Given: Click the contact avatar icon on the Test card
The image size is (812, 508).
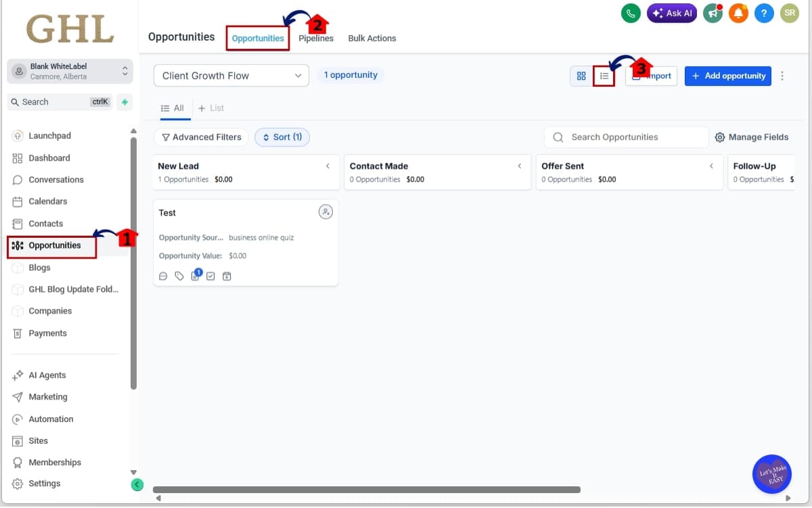Looking at the screenshot, I should [x=325, y=211].
